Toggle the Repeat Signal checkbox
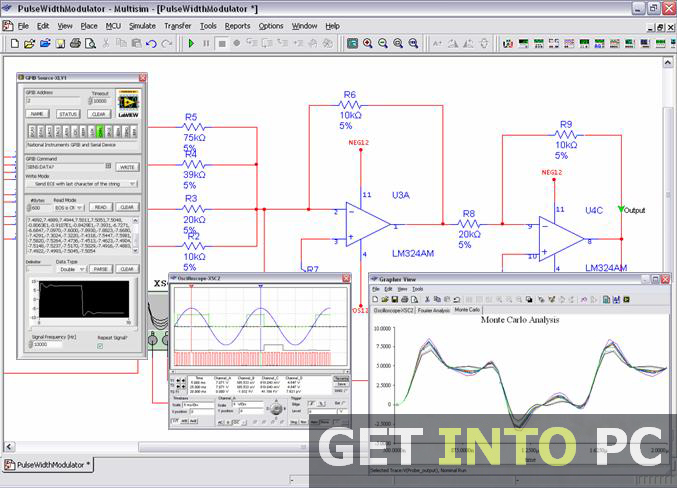The width and height of the screenshot is (677, 488). click(x=100, y=346)
